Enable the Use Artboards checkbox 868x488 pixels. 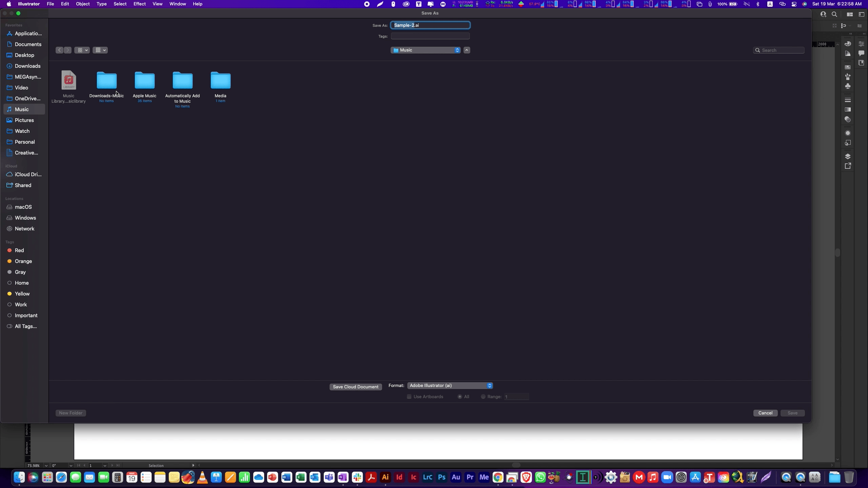[409, 397]
